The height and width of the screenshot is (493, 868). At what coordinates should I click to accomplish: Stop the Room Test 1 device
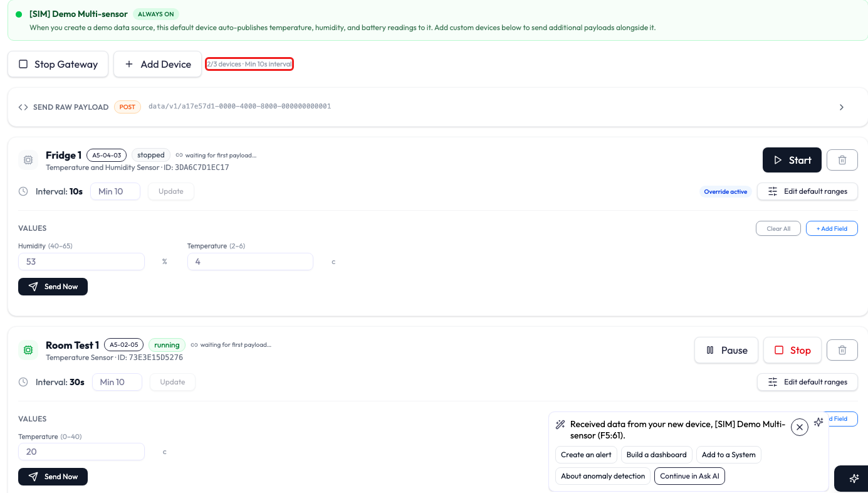792,350
